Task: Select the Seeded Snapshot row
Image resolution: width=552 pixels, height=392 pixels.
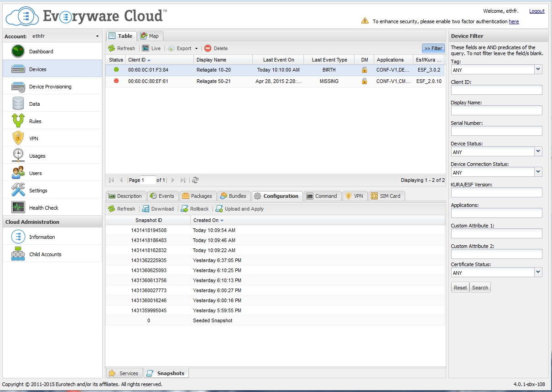Action: click(x=275, y=320)
